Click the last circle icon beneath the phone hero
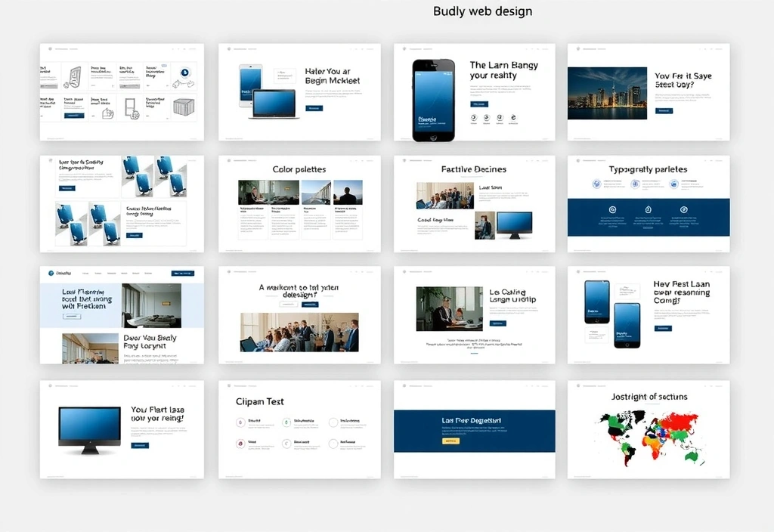Screen dimensions: 774x532 tap(513, 117)
